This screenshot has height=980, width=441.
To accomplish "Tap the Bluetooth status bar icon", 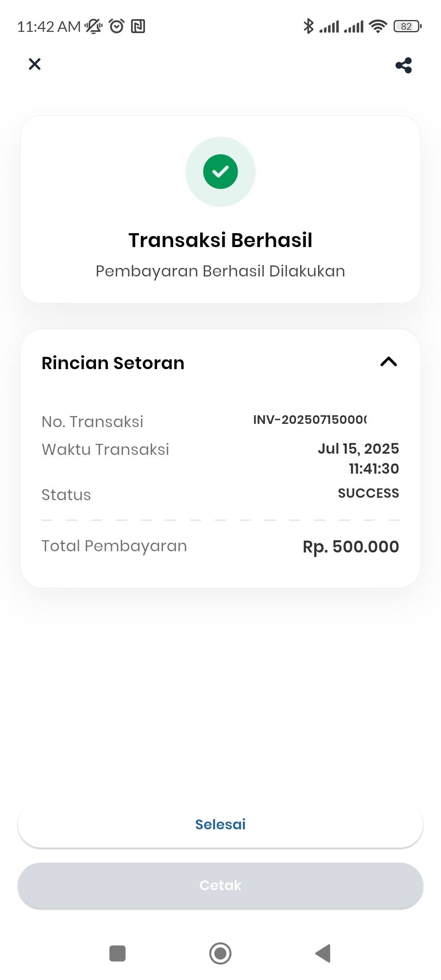I will tap(308, 26).
